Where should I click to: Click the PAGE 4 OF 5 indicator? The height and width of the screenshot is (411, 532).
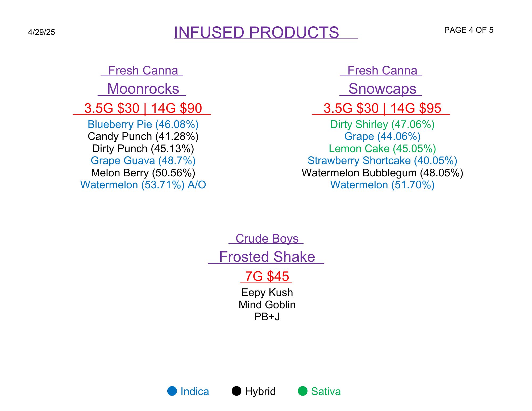pyautogui.click(x=469, y=30)
